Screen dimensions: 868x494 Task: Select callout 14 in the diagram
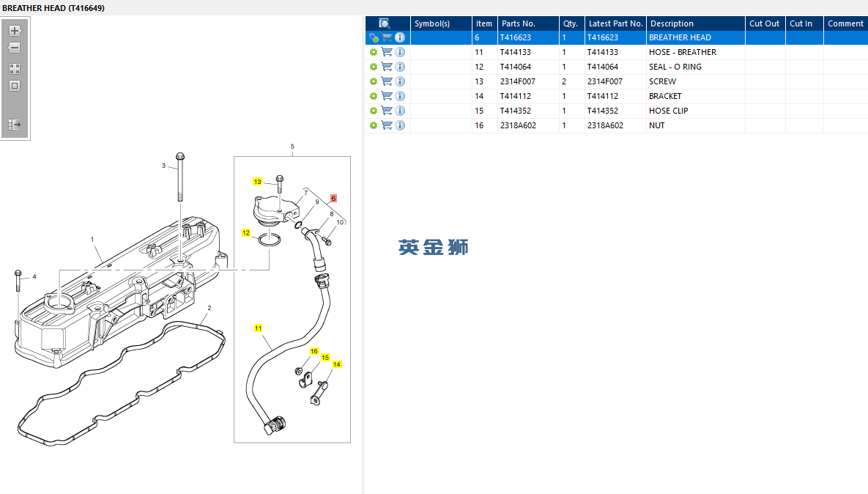[336, 364]
